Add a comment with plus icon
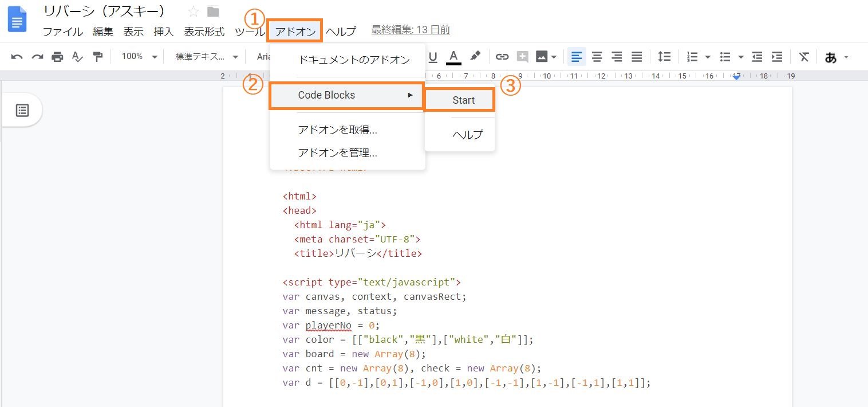This screenshot has width=868, height=407. [522, 57]
